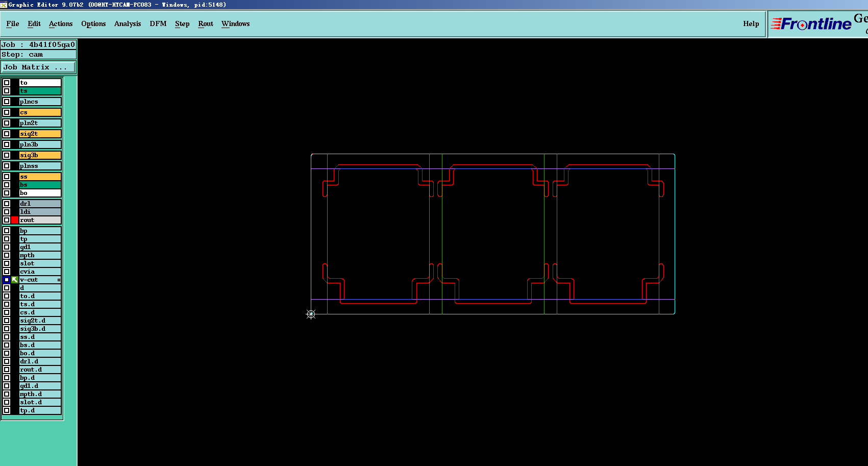Open the Analysis menu
Image resolution: width=868 pixels, height=466 pixels.
[x=128, y=23]
